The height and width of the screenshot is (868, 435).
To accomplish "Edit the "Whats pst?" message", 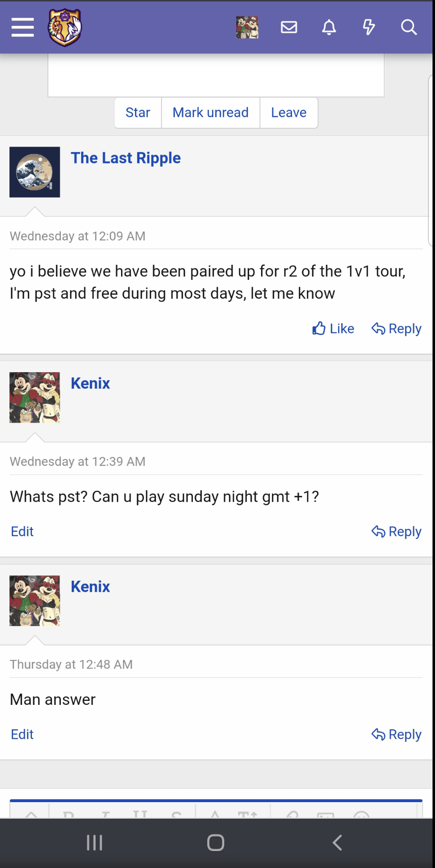I will tap(22, 532).
